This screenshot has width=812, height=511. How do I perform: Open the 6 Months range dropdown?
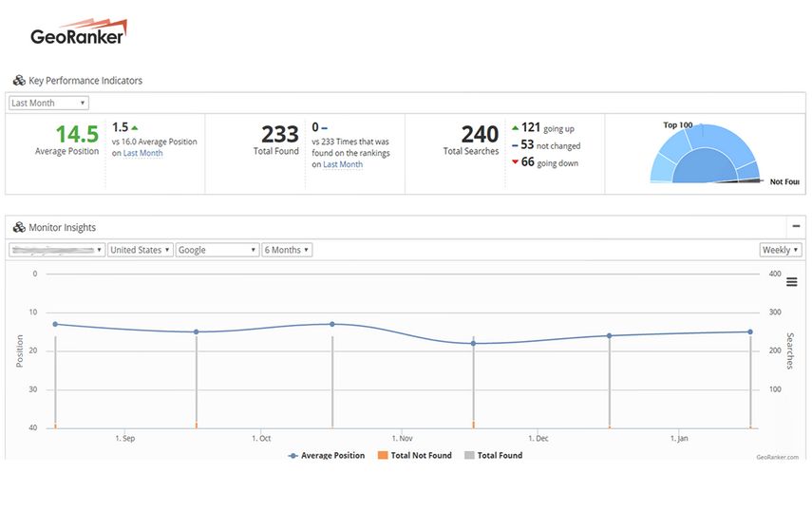click(287, 250)
